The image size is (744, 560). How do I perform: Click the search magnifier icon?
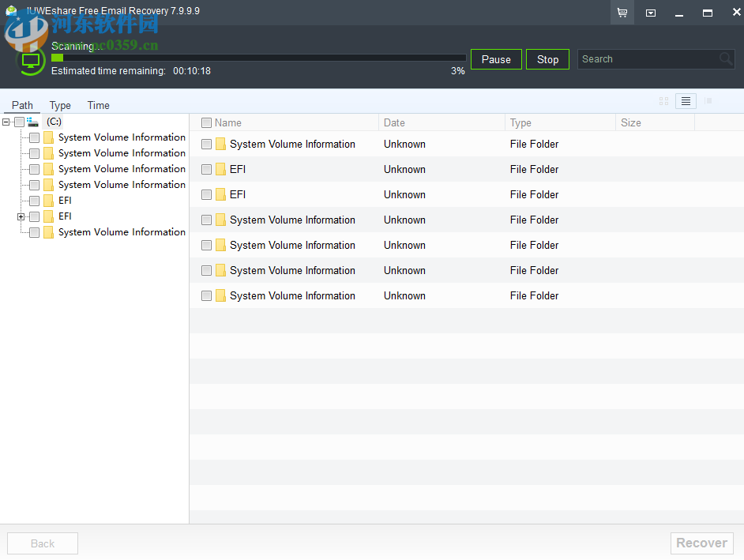tap(726, 58)
